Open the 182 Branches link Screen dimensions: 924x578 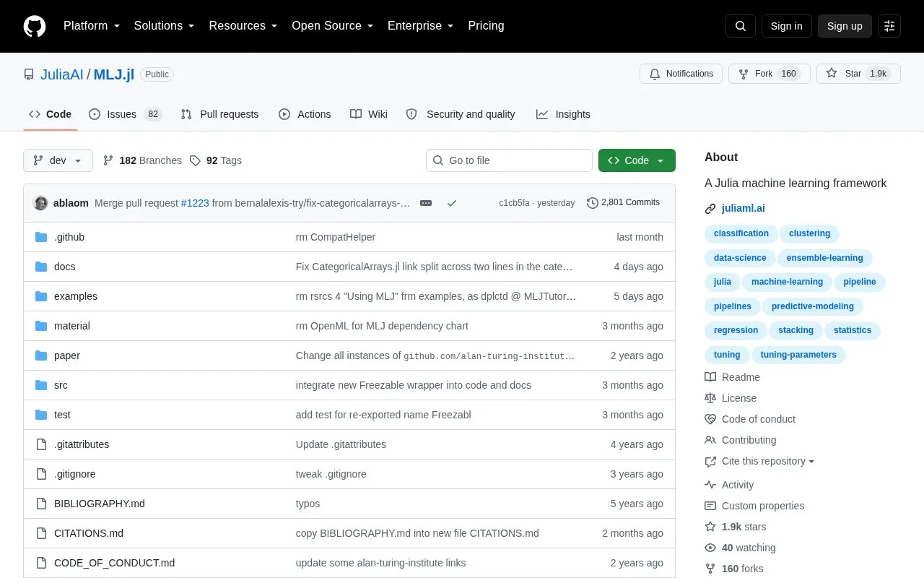click(x=142, y=160)
